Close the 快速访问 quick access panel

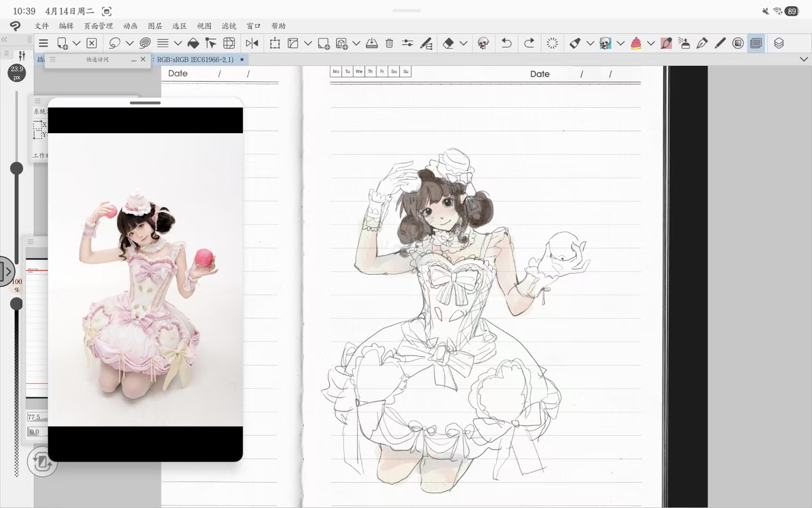point(143,59)
